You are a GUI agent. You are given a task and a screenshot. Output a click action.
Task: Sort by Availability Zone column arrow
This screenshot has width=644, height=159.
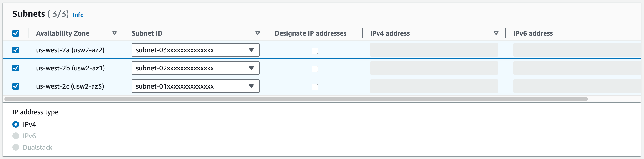pos(114,33)
